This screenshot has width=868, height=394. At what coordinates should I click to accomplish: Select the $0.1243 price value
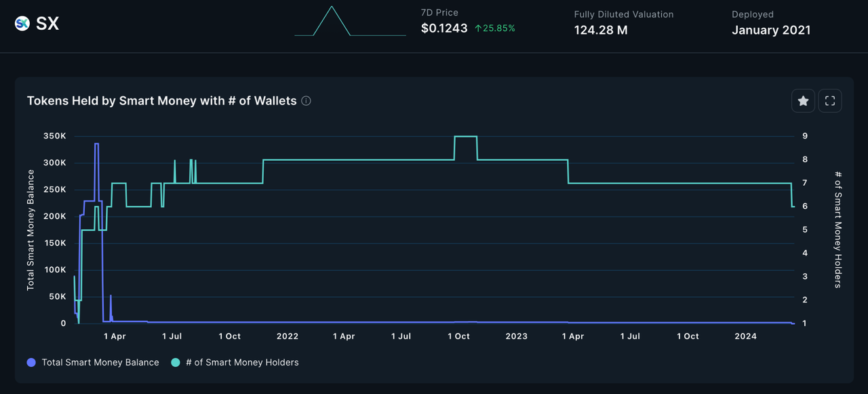pyautogui.click(x=444, y=28)
